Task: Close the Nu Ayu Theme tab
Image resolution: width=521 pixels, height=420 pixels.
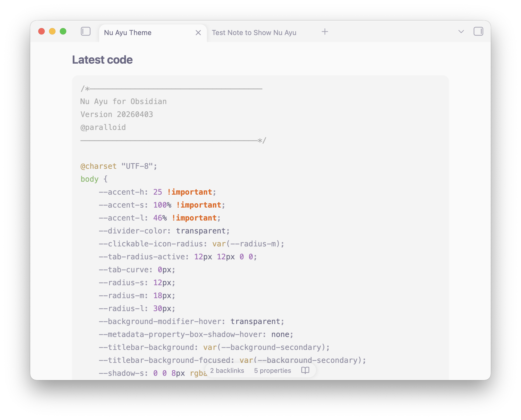Action: (198, 33)
